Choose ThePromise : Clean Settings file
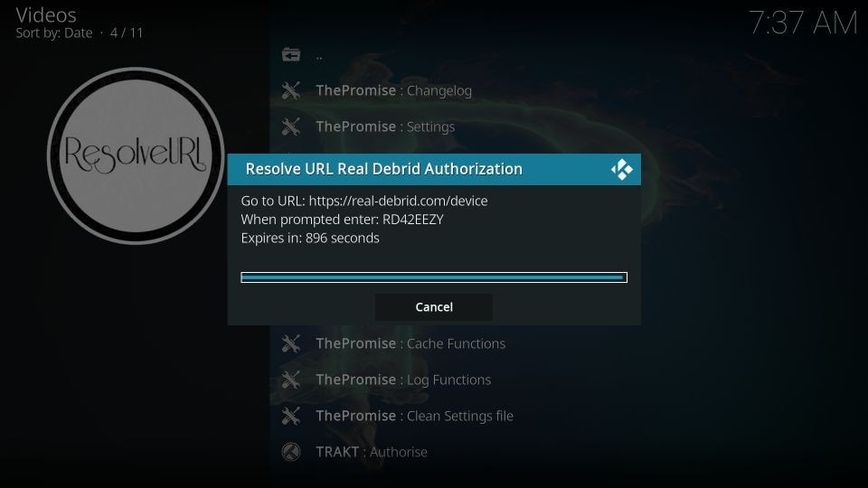 [414, 416]
